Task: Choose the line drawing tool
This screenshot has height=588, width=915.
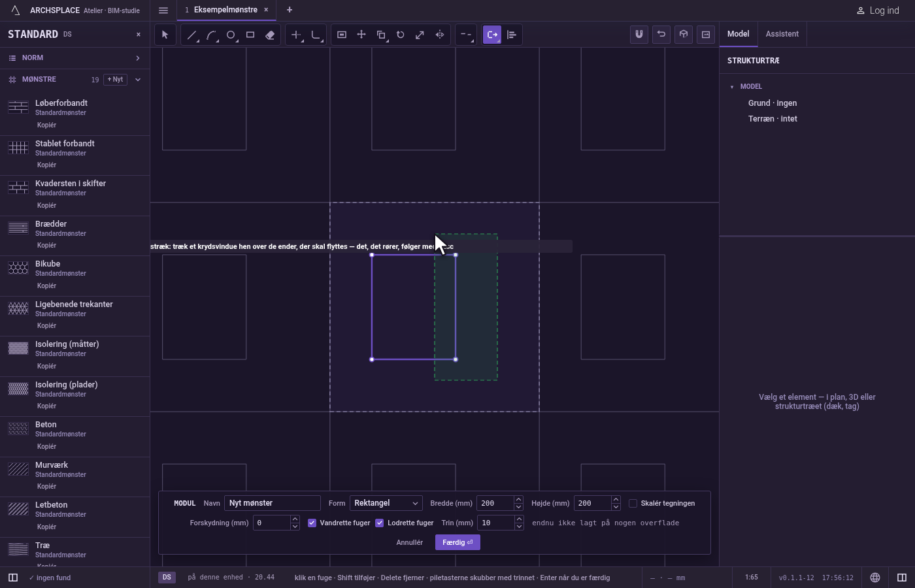Action: [191, 35]
